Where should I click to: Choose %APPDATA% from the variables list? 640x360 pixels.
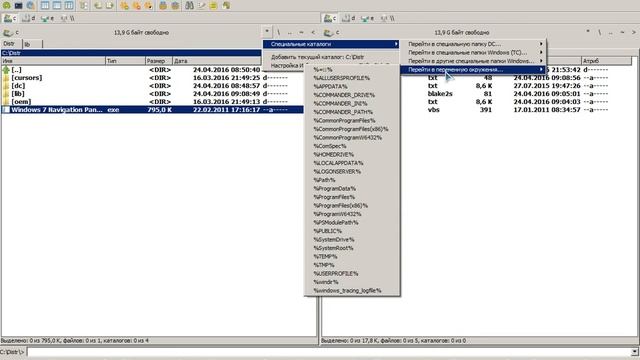(x=352, y=87)
